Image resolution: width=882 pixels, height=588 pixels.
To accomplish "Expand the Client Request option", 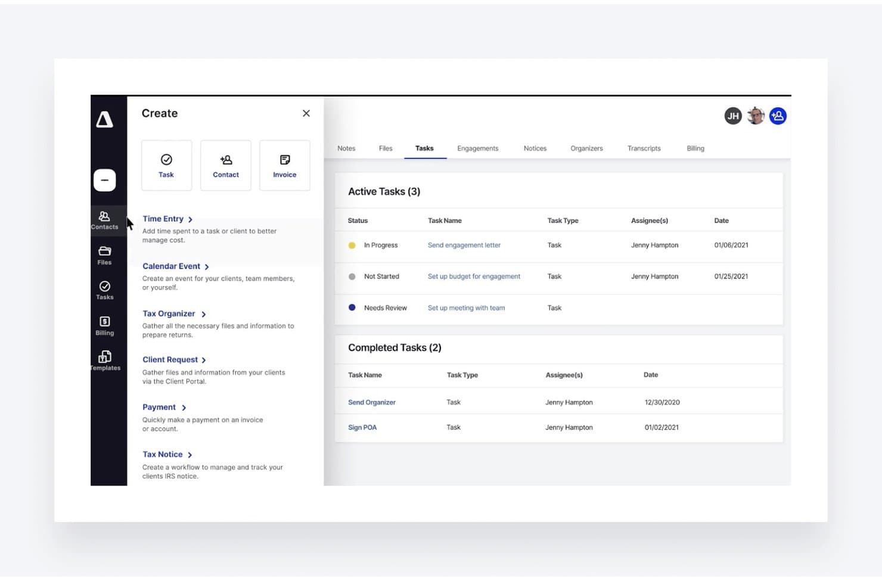I will 174,360.
